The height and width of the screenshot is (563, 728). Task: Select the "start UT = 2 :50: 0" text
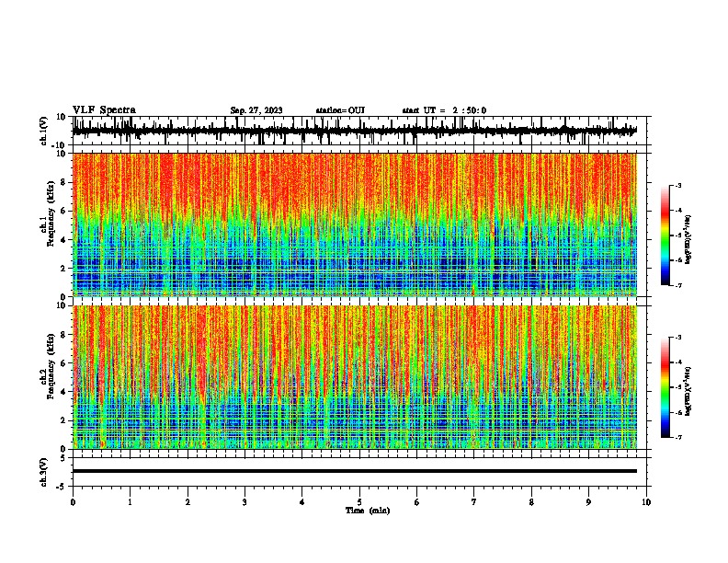pyautogui.click(x=444, y=110)
